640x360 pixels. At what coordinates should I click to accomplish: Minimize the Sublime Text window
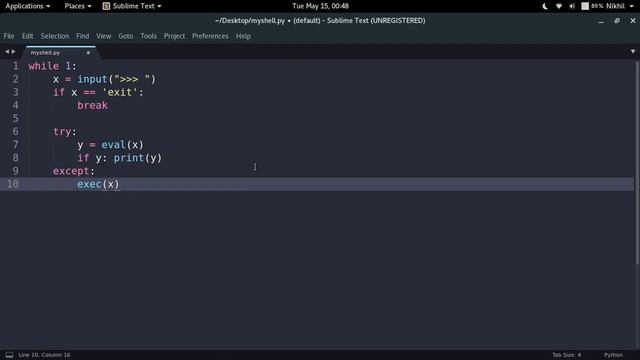[x=601, y=21]
